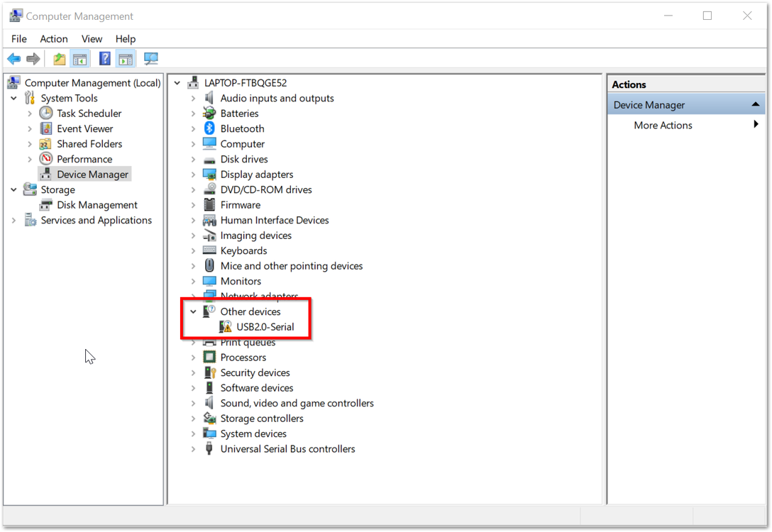The width and height of the screenshot is (772, 532).
Task: Expand the Shared Folders node
Action: tap(30, 144)
